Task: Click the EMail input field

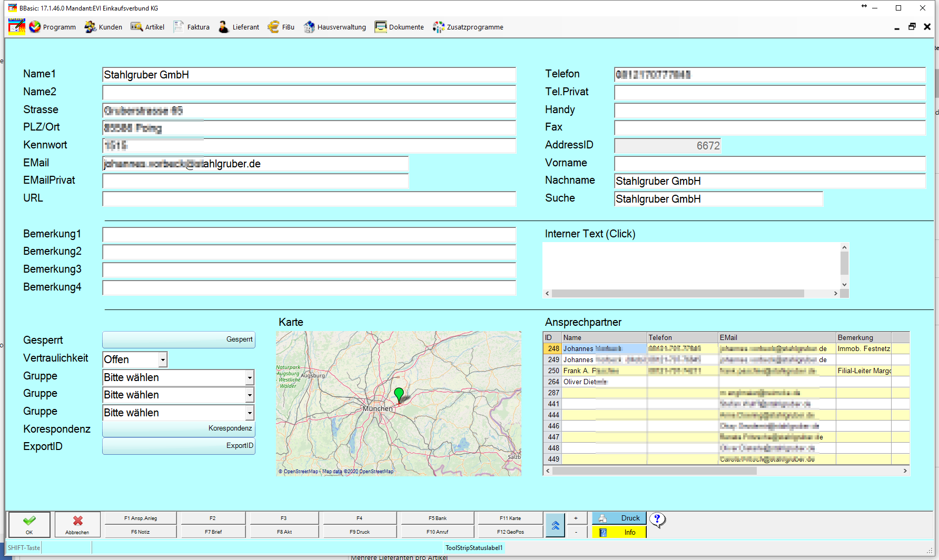Action: 255,164
